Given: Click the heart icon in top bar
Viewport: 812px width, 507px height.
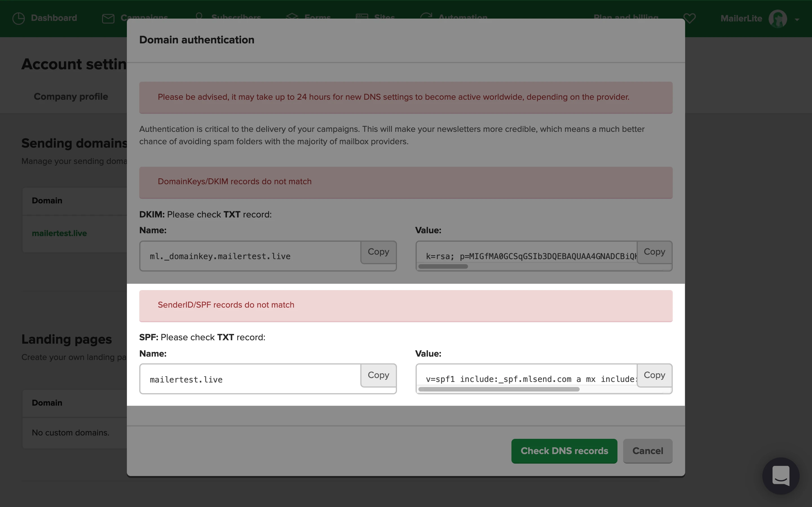Looking at the screenshot, I should (689, 18).
